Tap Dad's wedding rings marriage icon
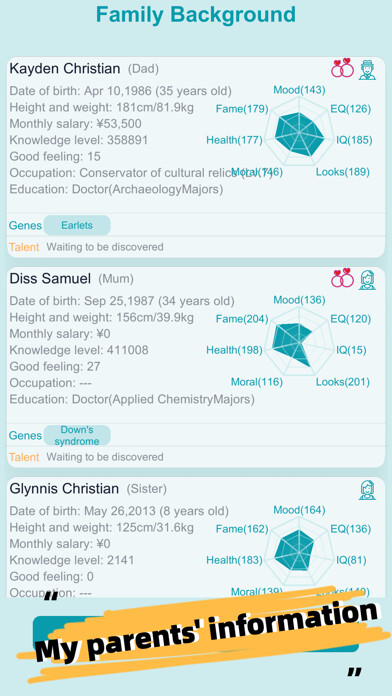This screenshot has height=696, width=392. click(342, 69)
